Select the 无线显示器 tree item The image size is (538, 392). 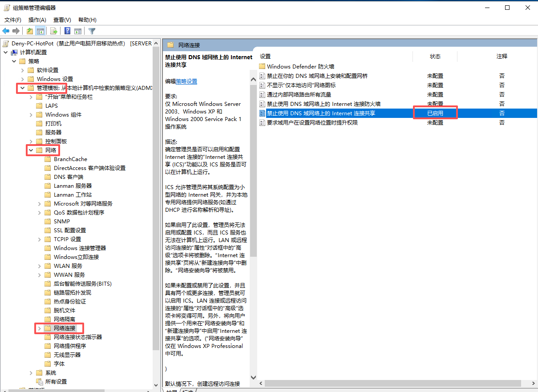(x=67, y=355)
